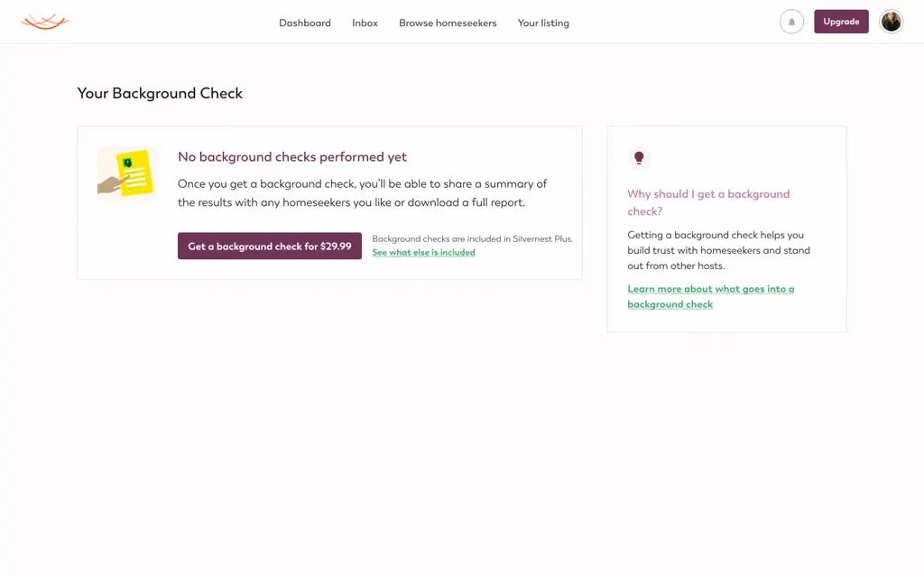Click the "Once you get a background check" paragraph
Image resolution: width=924 pixels, height=578 pixels.
click(362, 193)
